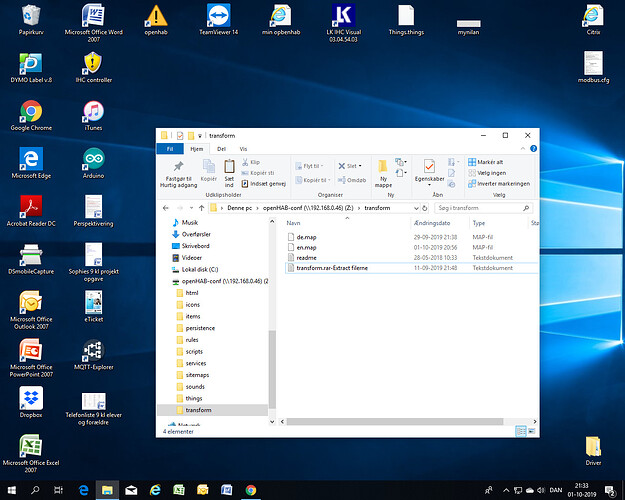Select Musik in navigation pane
The height and width of the screenshot is (500, 625).
pyautogui.click(x=190, y=222)
